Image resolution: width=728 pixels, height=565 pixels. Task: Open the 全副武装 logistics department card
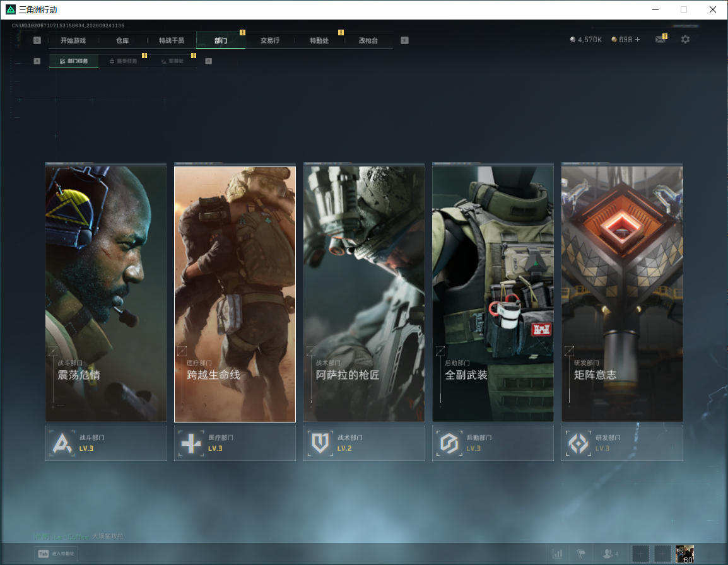[493, 293]
